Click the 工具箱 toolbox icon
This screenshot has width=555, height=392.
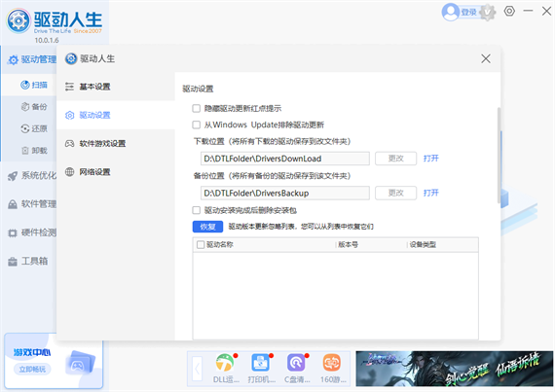coord(13,262)
